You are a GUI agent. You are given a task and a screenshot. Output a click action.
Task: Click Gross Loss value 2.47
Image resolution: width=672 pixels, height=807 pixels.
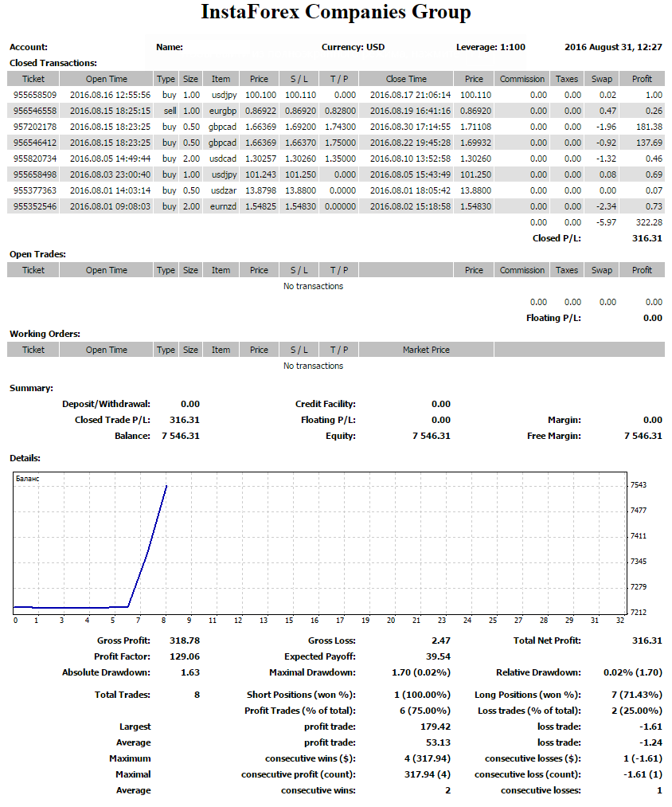441,641
